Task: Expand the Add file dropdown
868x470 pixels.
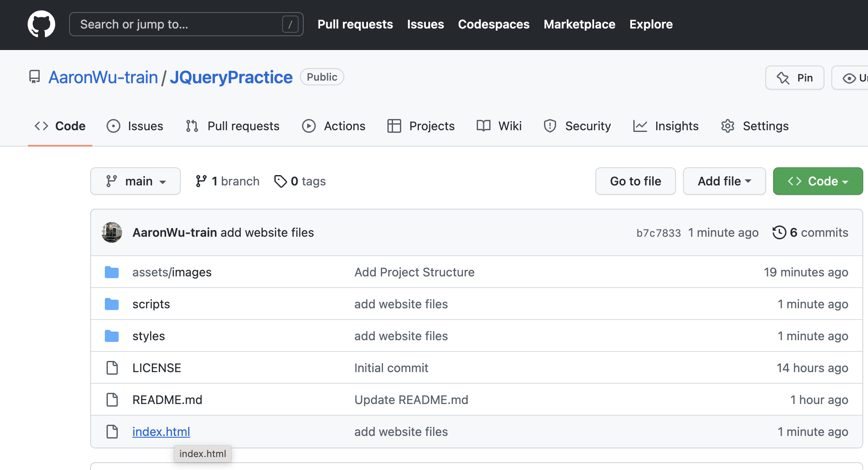Action: [724, 181]
